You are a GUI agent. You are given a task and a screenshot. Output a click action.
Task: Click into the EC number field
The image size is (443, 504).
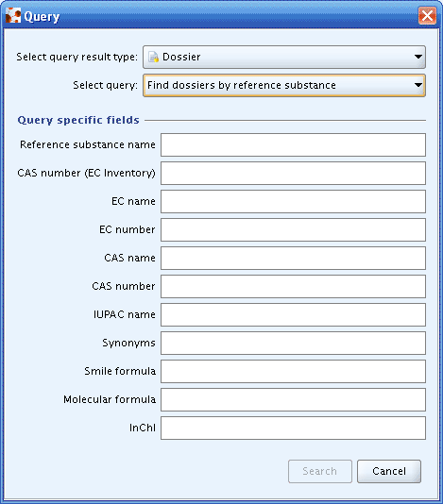click(293, 230)
